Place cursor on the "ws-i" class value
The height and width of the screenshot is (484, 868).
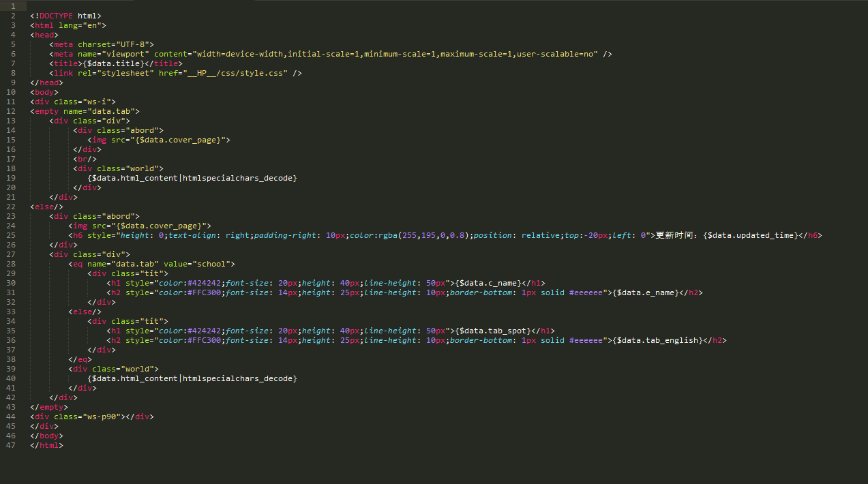(100, 102)
